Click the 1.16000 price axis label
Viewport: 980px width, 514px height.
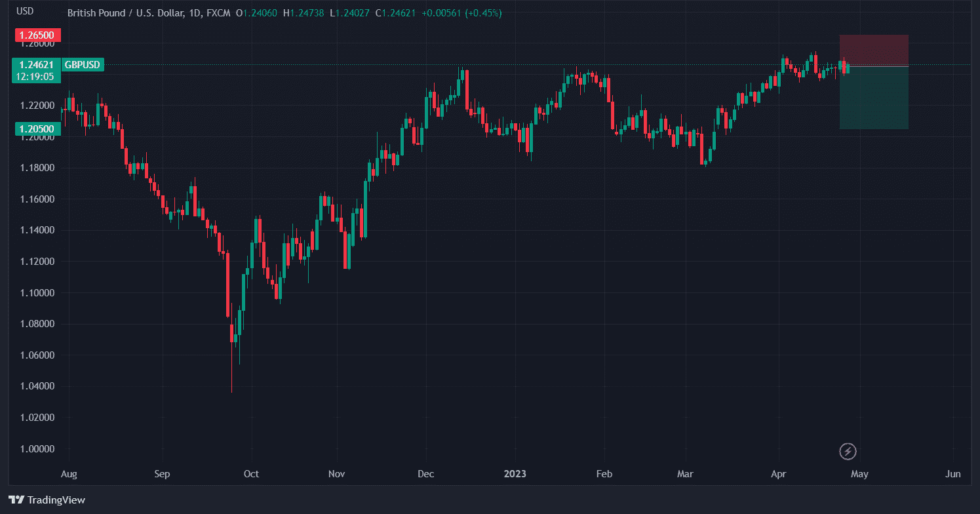(37, 199)
